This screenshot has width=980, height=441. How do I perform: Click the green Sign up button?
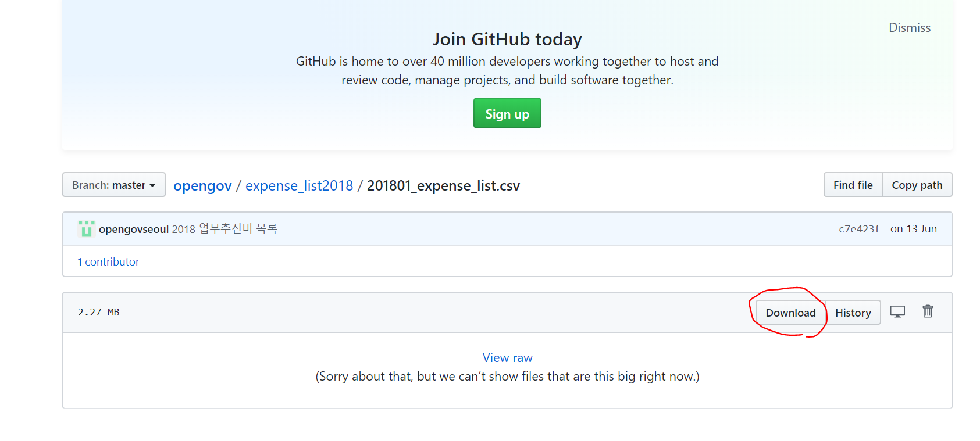click(507, 113)
